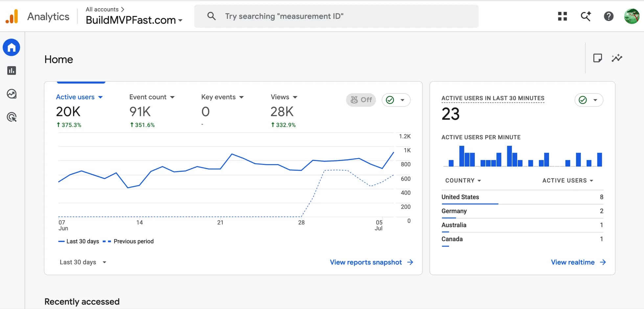The image size is (644, 309).
Task: Click the 23 active users count
Action: pos(450,114)
